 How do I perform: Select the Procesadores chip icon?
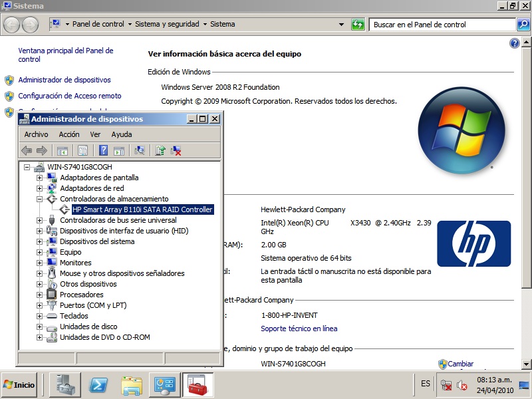coord(52,295)
